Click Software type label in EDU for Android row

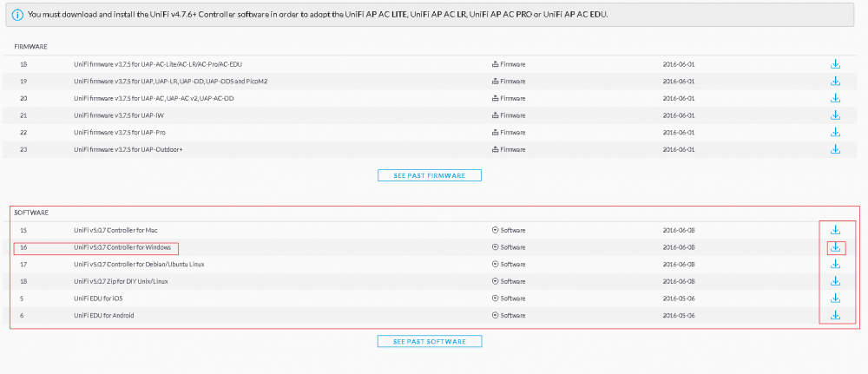coord(509,315)
